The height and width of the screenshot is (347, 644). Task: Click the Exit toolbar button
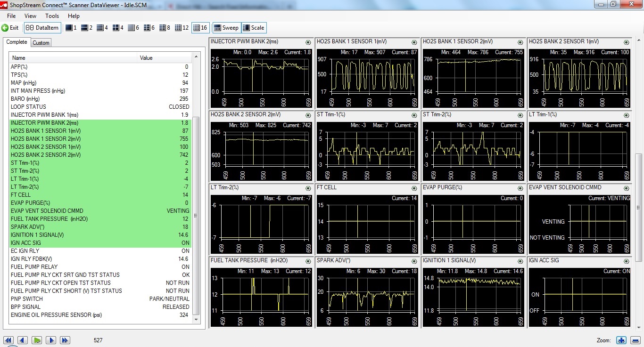[10, 28]
